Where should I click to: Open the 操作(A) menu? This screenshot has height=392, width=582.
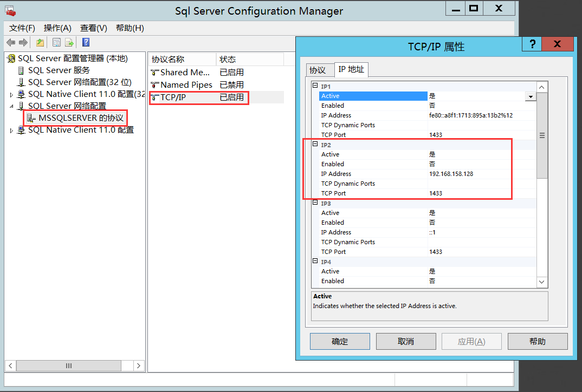click(x=57, y=28)
